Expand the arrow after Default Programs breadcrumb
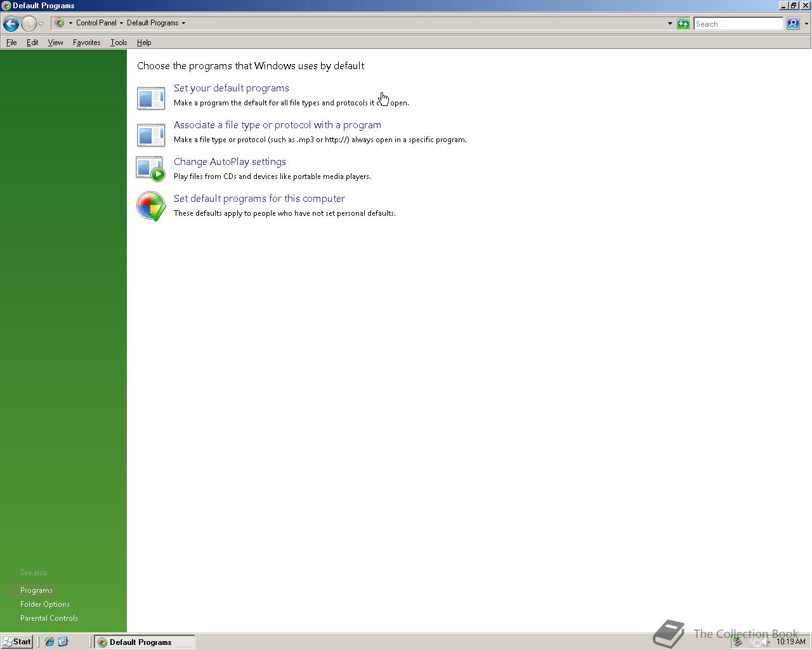This screenshot has height=650, width=812. click(183, 23)
